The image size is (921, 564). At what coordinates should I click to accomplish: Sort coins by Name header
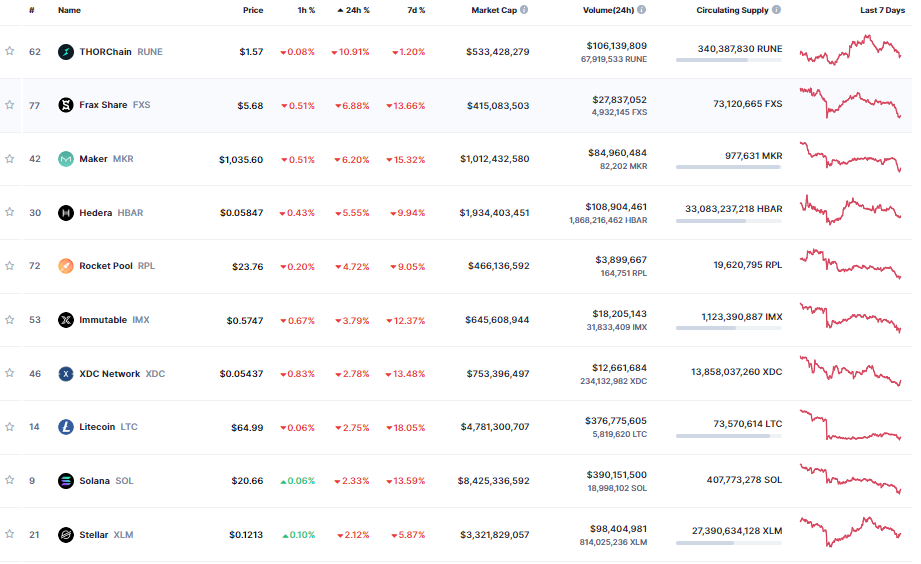tap(69, 10)
